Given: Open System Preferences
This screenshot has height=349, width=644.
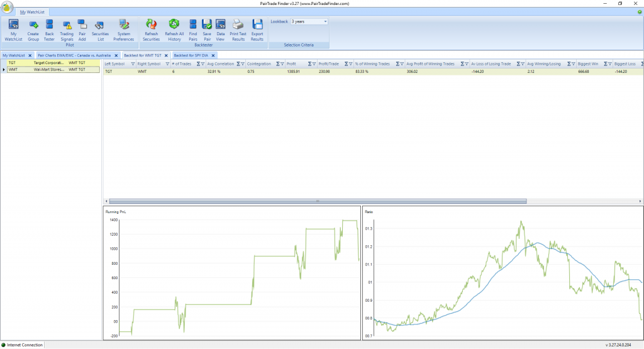Looking at the screenshot, I should coord(124,29).
